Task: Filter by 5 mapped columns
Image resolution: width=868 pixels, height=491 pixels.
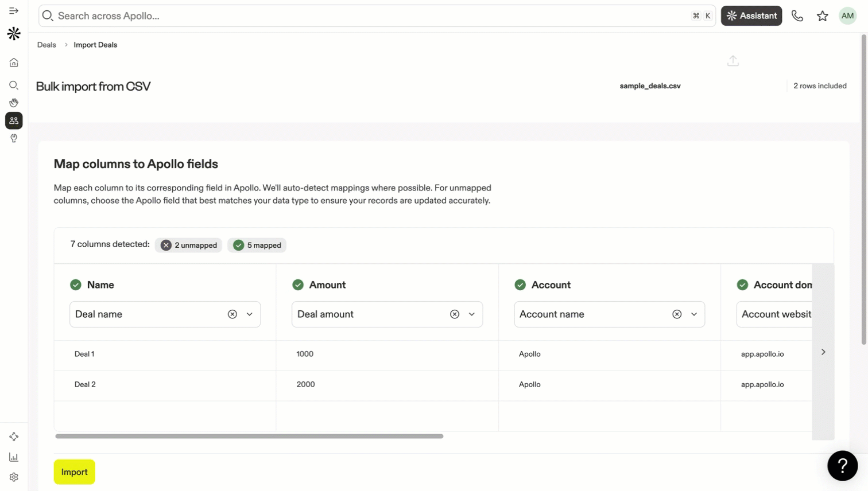Action: pos(257,245)
